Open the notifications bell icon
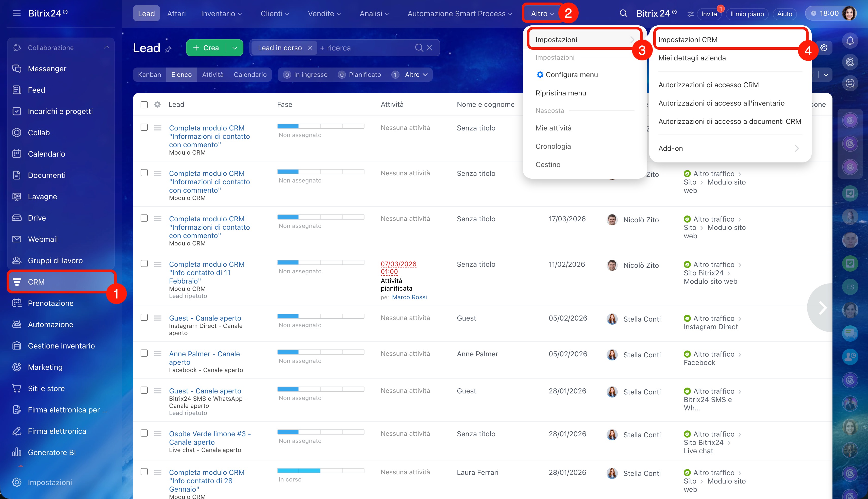 coord(850,41)
